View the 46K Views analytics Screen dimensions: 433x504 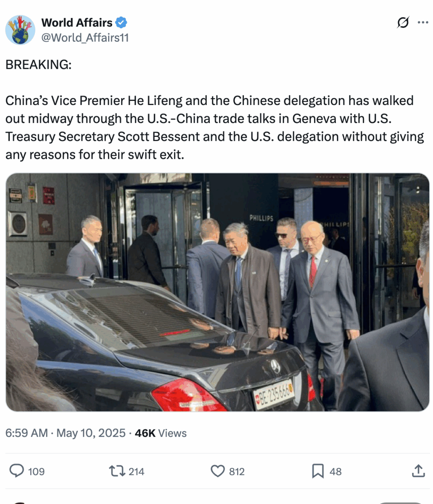tap(161, 433)
